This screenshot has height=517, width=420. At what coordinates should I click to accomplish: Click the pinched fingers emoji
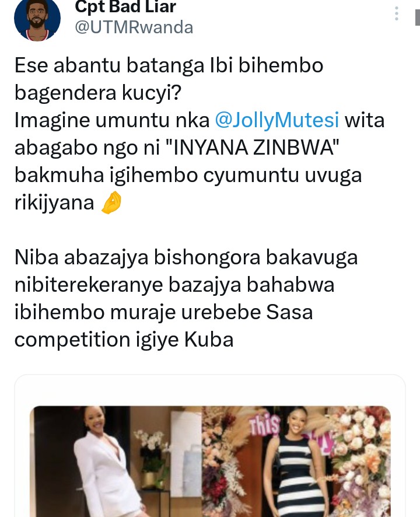click(111, 202)
